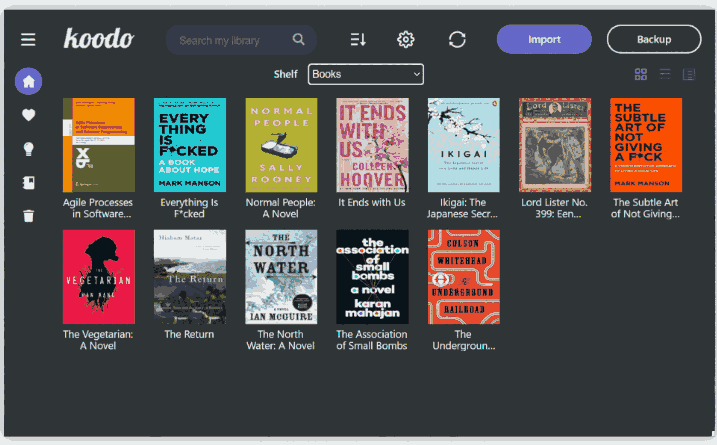
Task: Click title text 'Lord Lister No. 399: Een...'
Action: 554,208
